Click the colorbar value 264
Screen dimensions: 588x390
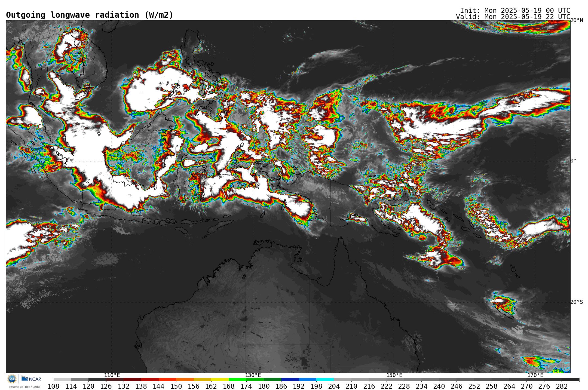[x=509, y=386]
